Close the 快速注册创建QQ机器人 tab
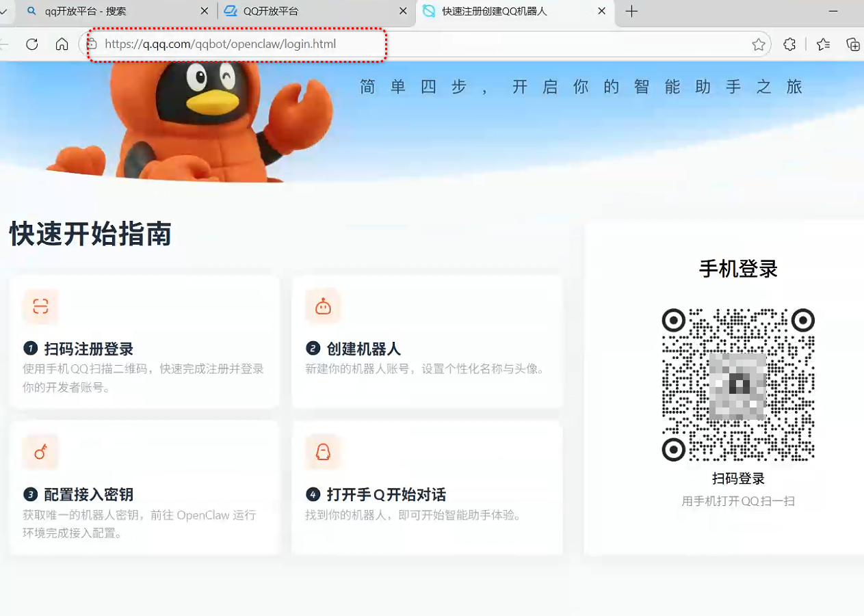Screen dimensions: 864x616 coord(602,12)
